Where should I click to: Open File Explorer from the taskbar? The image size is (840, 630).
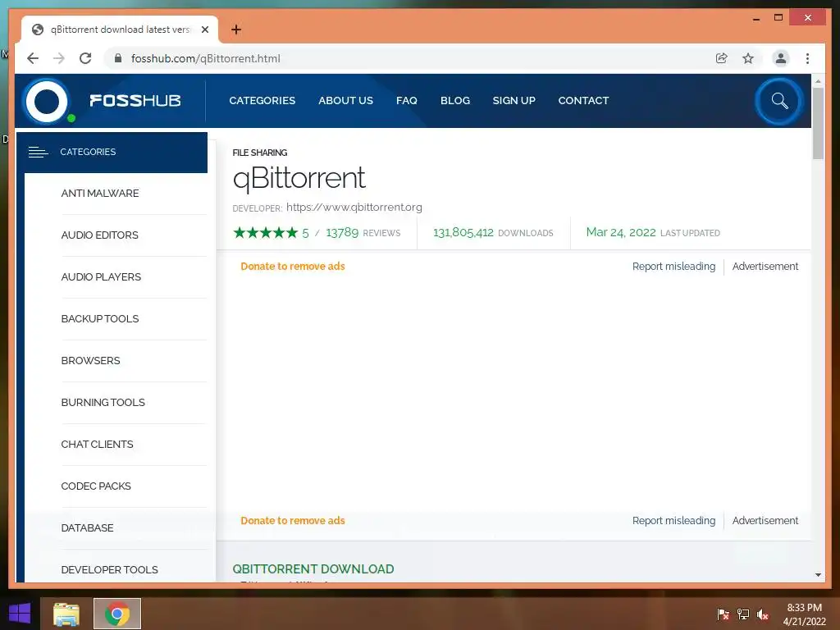pos(66,614)
